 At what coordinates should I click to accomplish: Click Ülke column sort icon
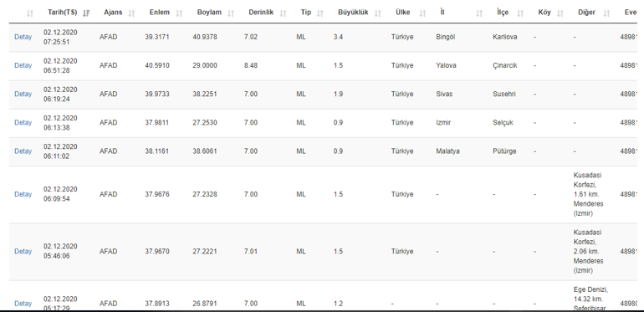(422, 13)
